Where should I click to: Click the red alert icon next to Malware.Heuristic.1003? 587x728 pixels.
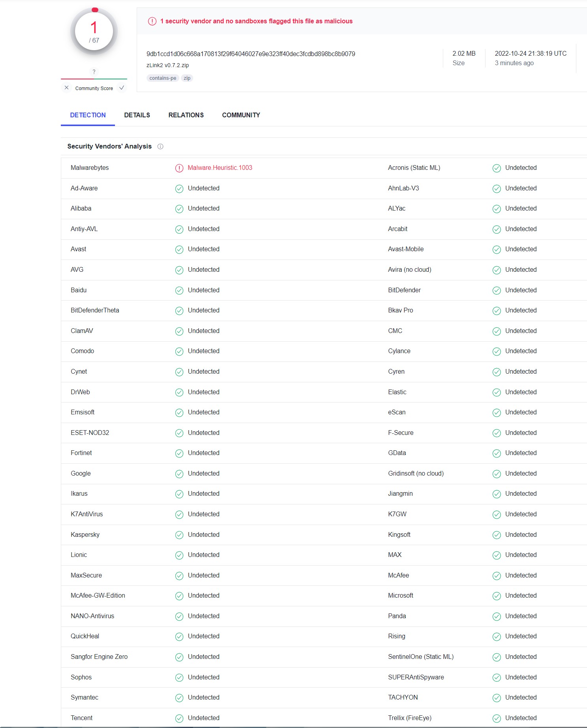(179, 168)
